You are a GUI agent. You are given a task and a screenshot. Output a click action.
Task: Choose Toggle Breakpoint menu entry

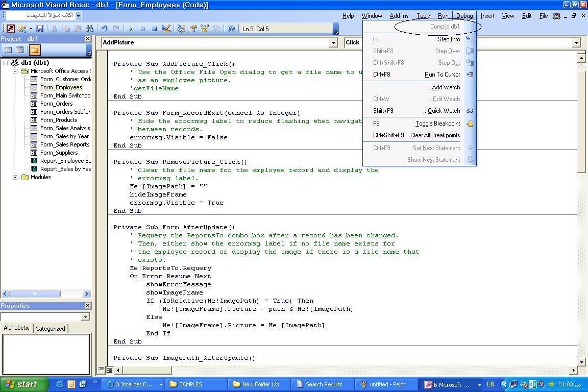click(420, 124)
